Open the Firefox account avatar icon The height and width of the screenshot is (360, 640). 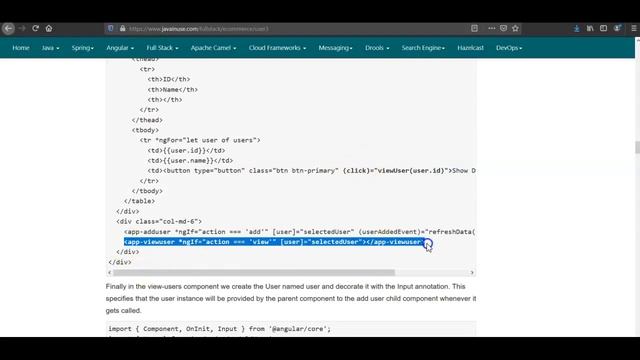pos(617,28)
